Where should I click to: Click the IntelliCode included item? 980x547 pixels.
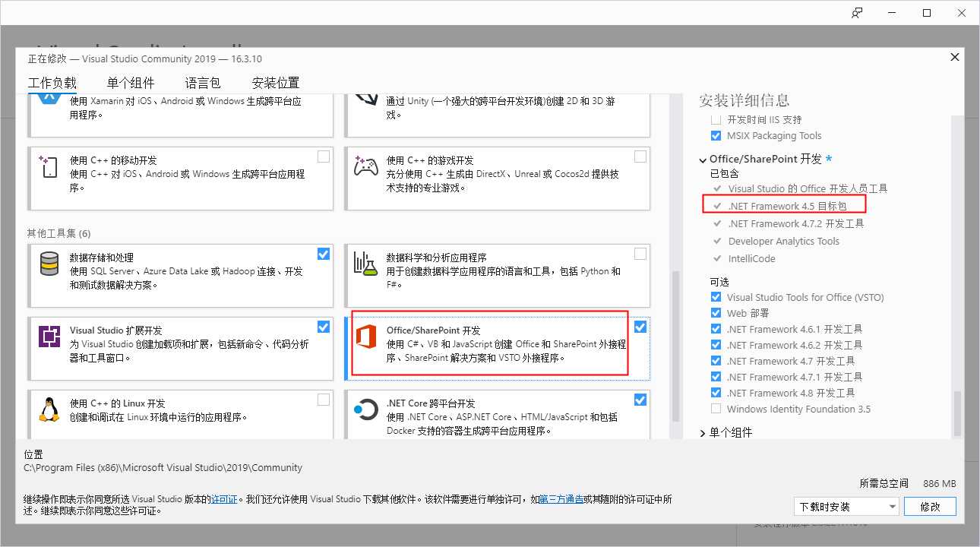[x=753, y=258]
